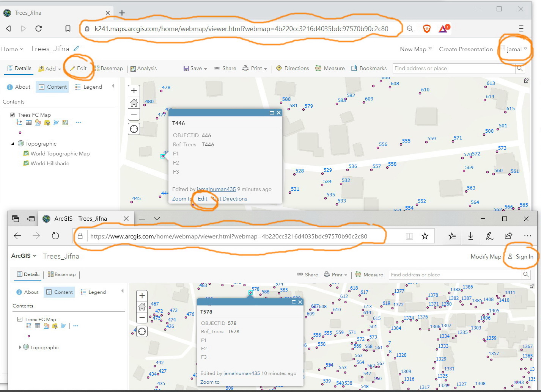Click the Edit link in the T446 popup
The image size is (541, 392).
pyautogui.click(x=203, y=199)
